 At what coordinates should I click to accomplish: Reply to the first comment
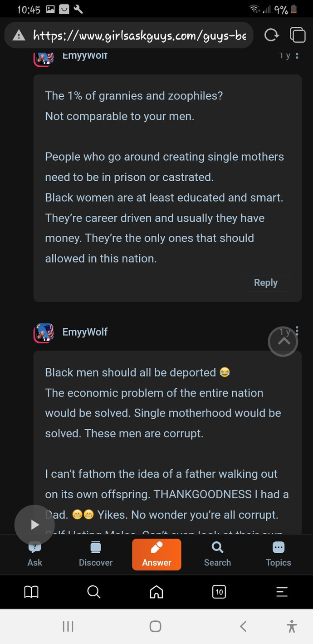pos(266,282)
